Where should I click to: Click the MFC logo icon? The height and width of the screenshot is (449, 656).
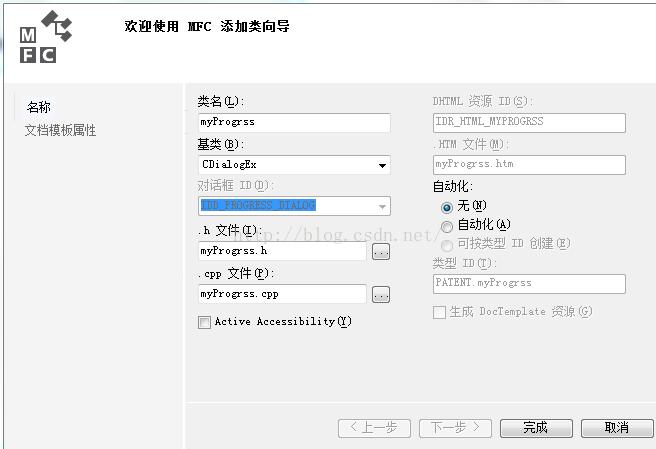(46, 37)
